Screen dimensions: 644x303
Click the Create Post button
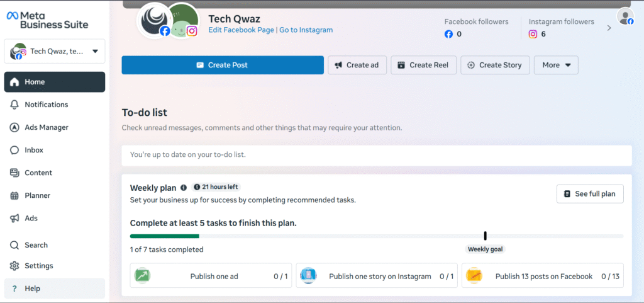click(223, 65)
